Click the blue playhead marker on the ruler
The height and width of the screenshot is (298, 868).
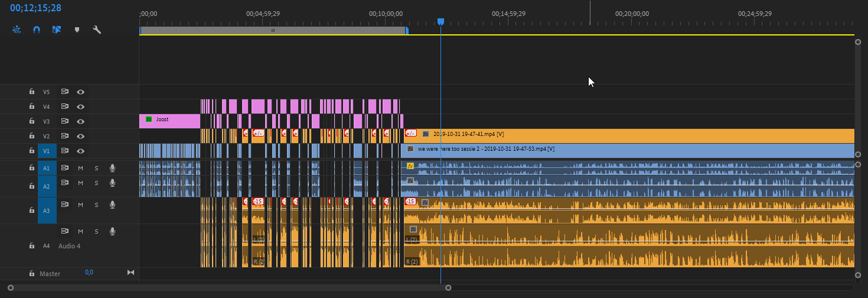(x=440, y=22)
